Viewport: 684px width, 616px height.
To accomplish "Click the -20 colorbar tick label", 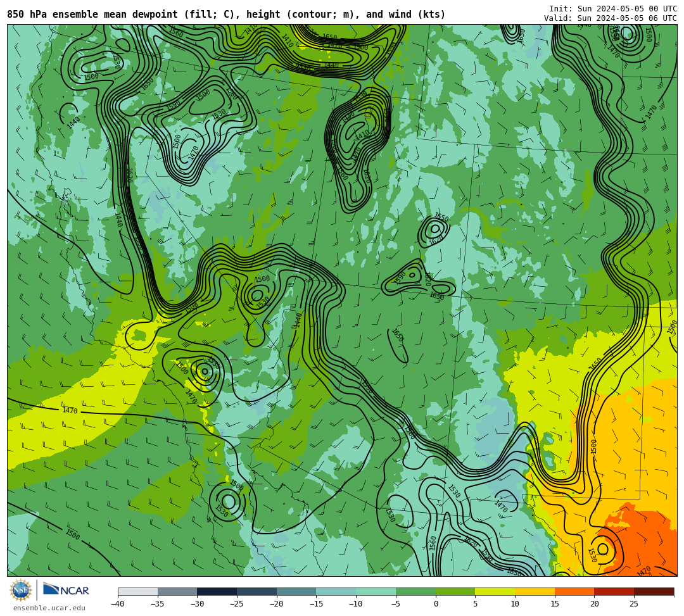I will click(x=277, y=604).
